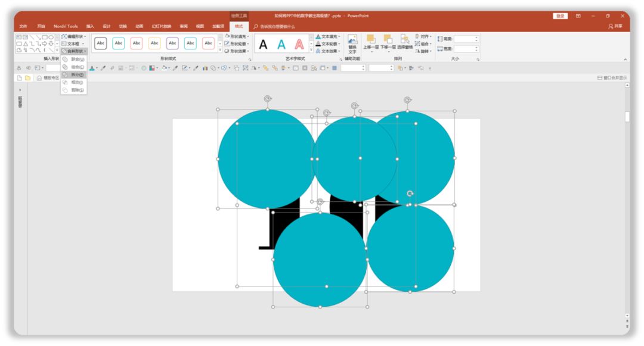
Task: Click the blue square icon in quick toolbar
Action: [335, 68]
